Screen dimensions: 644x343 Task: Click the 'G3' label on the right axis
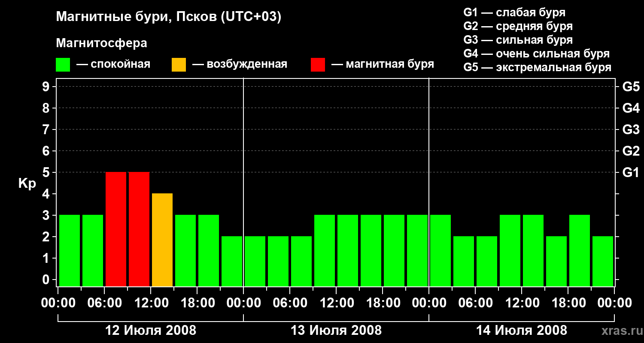[631, 129]
